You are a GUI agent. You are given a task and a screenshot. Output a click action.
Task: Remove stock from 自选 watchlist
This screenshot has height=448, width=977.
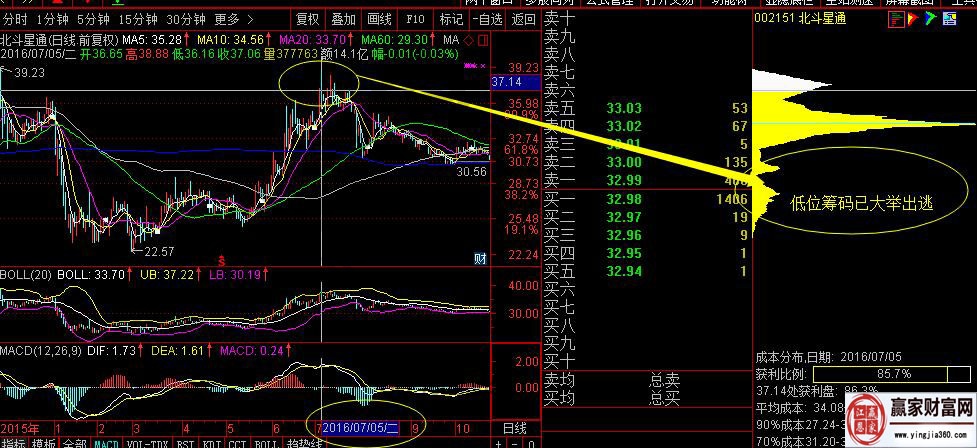(x=485, y=19)
